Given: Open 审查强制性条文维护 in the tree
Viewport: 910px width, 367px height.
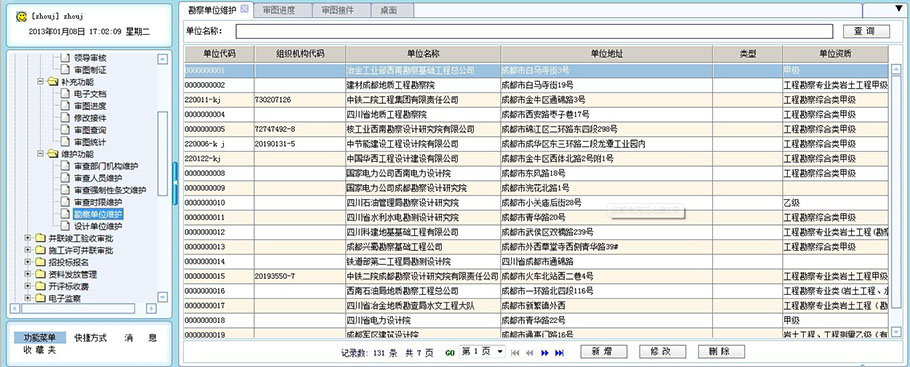Looking at the screenshot, I should click(x=110, y=190).
